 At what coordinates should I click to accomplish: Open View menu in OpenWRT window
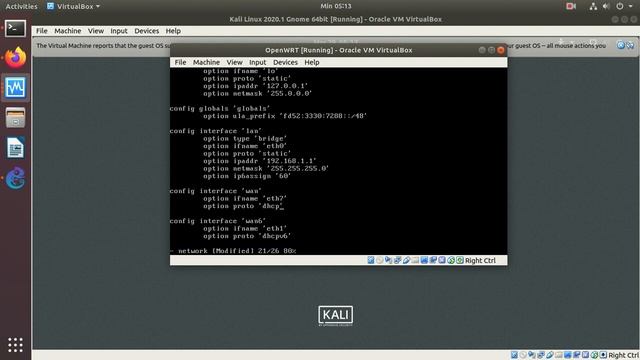[x=234, y=62]
